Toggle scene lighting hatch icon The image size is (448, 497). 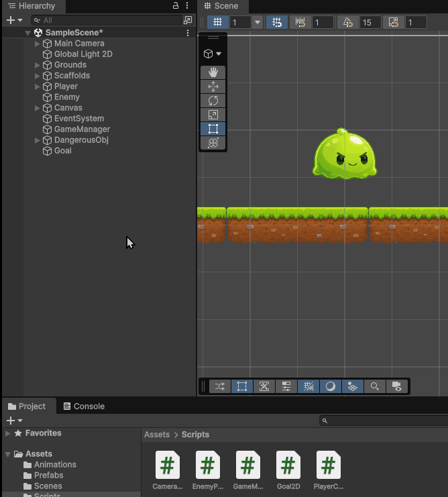(309, 386)
